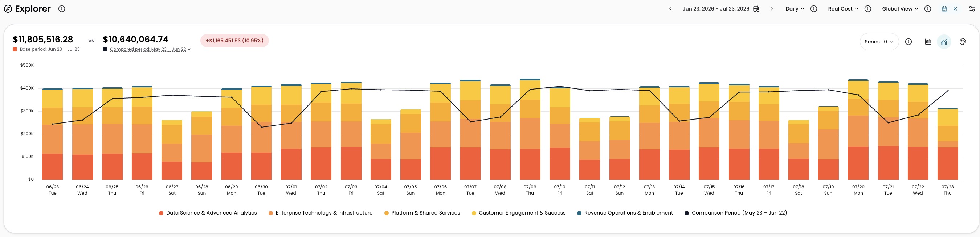Toggle Data Science & Advanced Analytics legend
Screen dimensions: 980x237
[x=208, y=213]
